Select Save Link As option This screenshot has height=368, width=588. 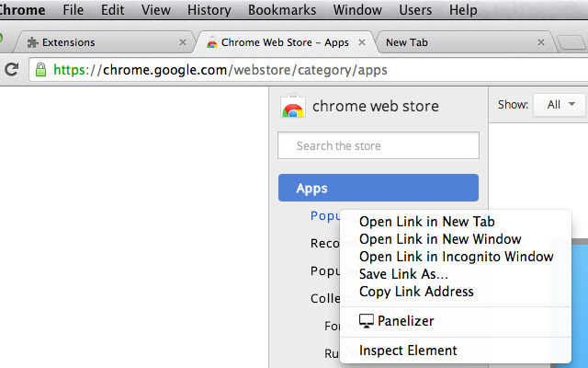[403, 274]
